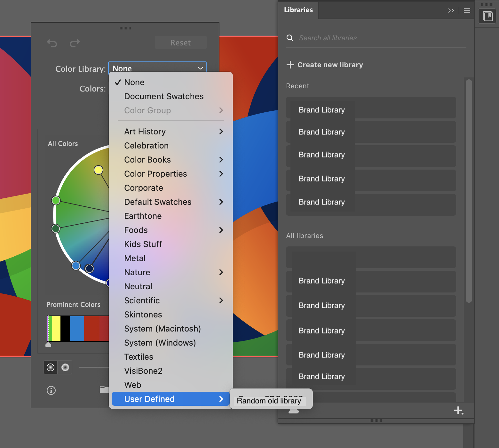Image resolution: width=499 pixels, height=448 pixels.
Task: Open the Libraries panel flyout menu icon
Action: (466, 10)
